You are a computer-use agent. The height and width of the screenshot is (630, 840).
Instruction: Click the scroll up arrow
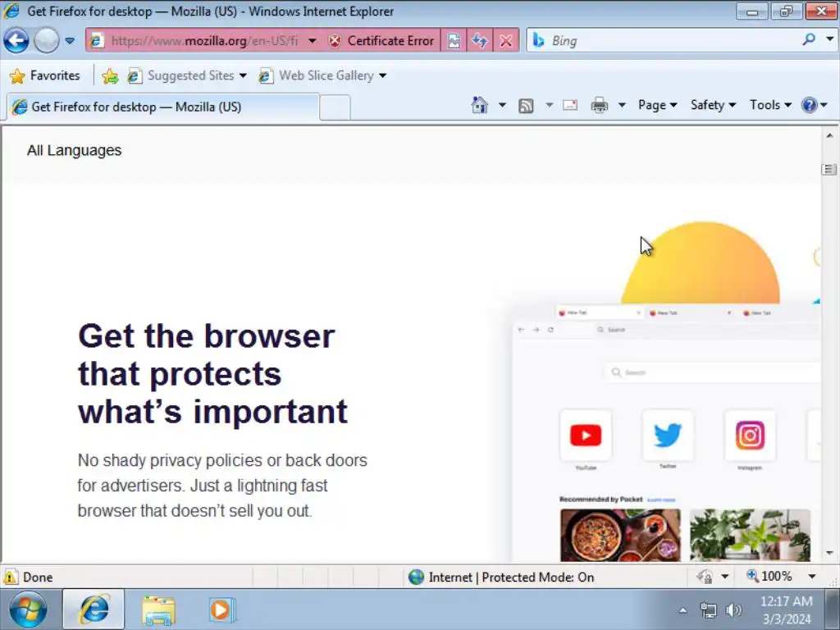pos(829,135)
